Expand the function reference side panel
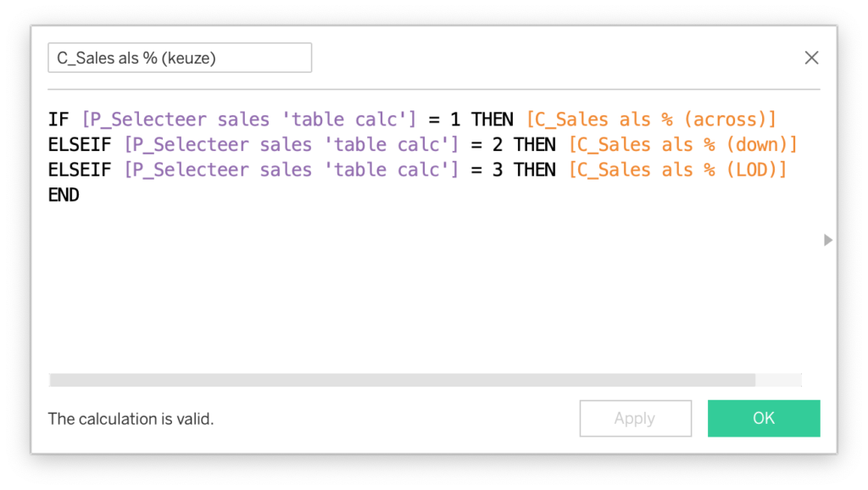 (x=828, y=240)
